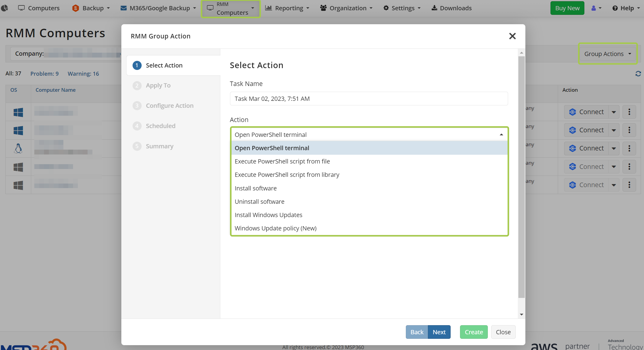Open three-dot menu in second row
This screenshot has height=350, width=644.
pyautogui.click(x=629, y=130)
